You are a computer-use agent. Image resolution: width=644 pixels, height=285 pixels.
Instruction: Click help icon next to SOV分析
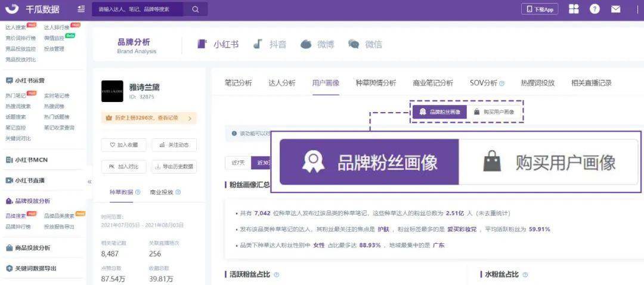pyautogui.click(x=502, y=83)
